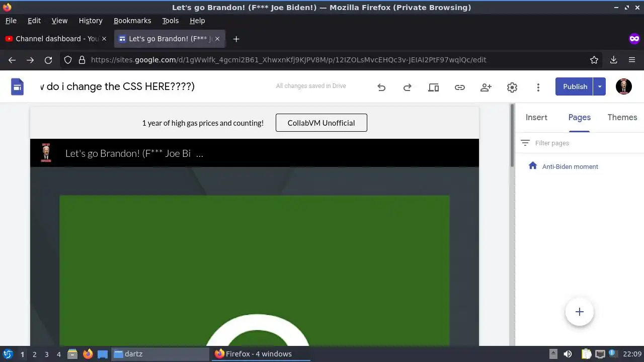Click the Publish button

(575, 86)
